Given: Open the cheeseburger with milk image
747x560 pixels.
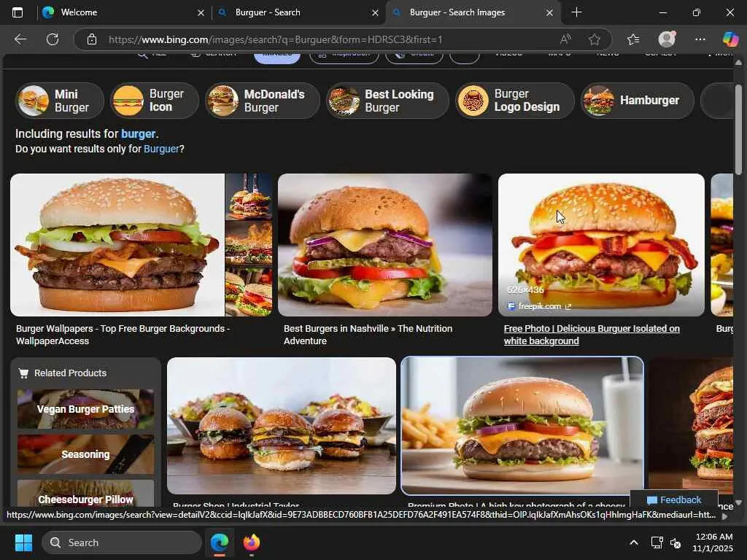Looking at the screenshot, I should [522, 426].
